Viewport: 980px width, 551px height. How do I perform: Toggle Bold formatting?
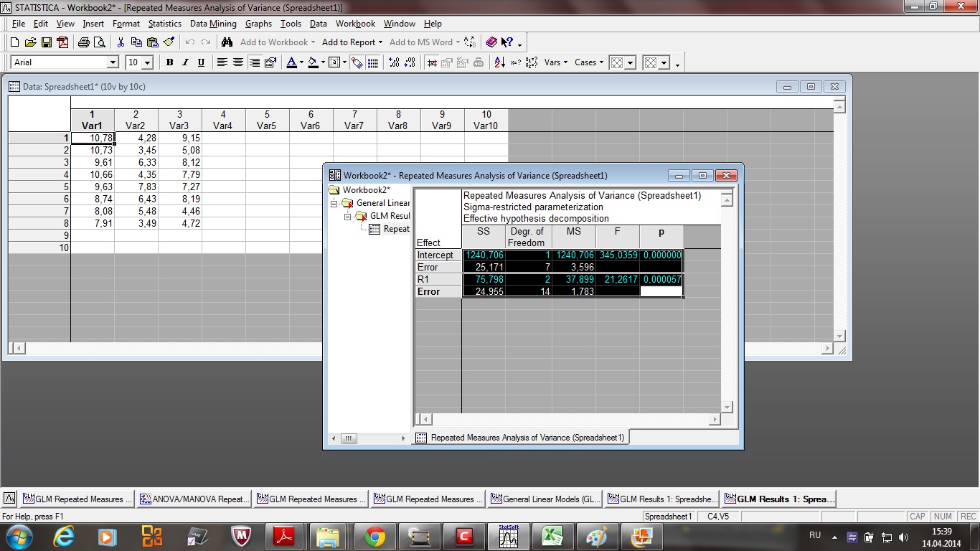tap(169, 62)
